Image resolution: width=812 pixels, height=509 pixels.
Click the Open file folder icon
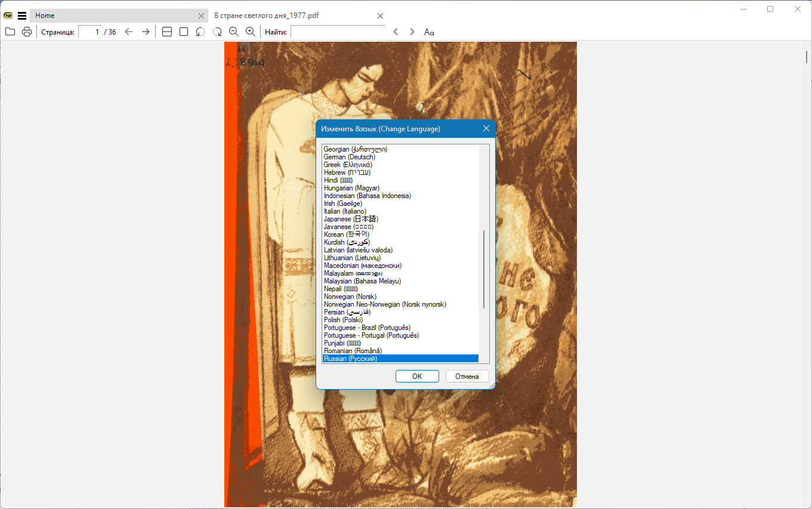coord(10,32)
